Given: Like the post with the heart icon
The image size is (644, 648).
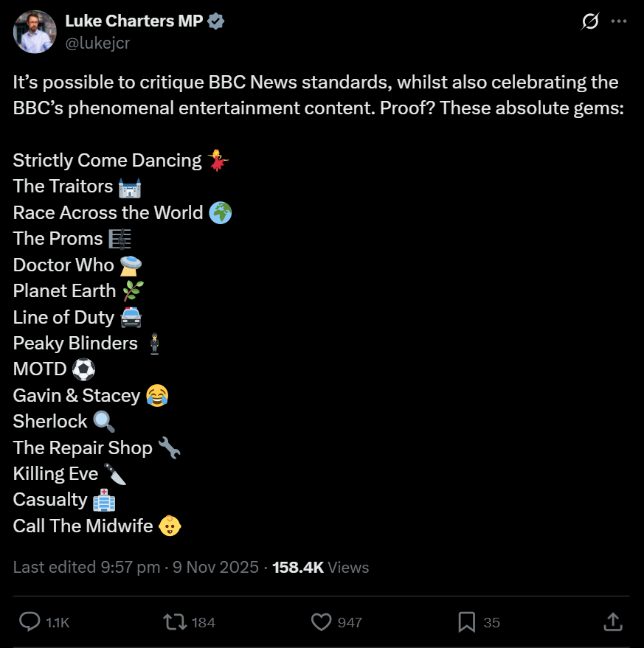Looking at the screenshot, I should (321, 622).
